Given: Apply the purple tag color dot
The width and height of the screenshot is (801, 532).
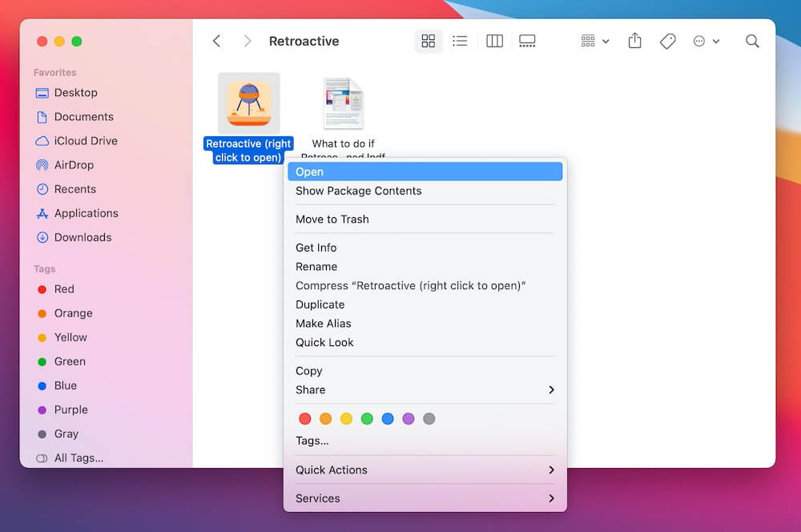Looking at the screenshot, I should (x=409, y=418).
